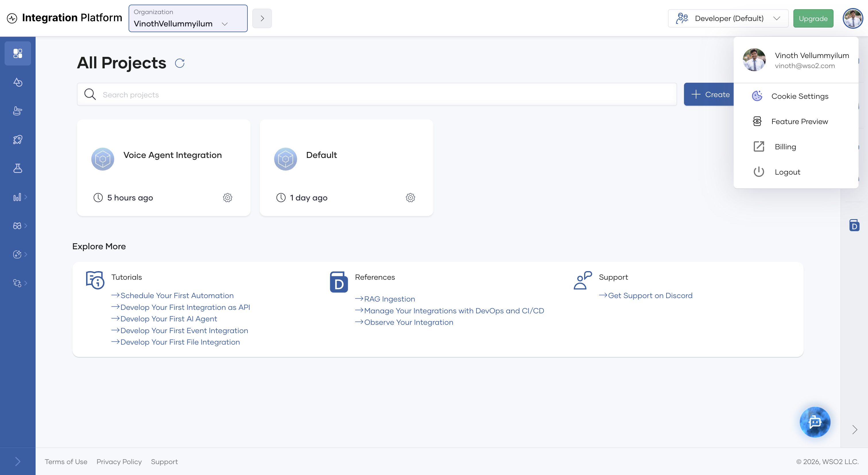The image size is (868, 475).
Task: Focus the Search projects input field
Action: click(377, 94)
